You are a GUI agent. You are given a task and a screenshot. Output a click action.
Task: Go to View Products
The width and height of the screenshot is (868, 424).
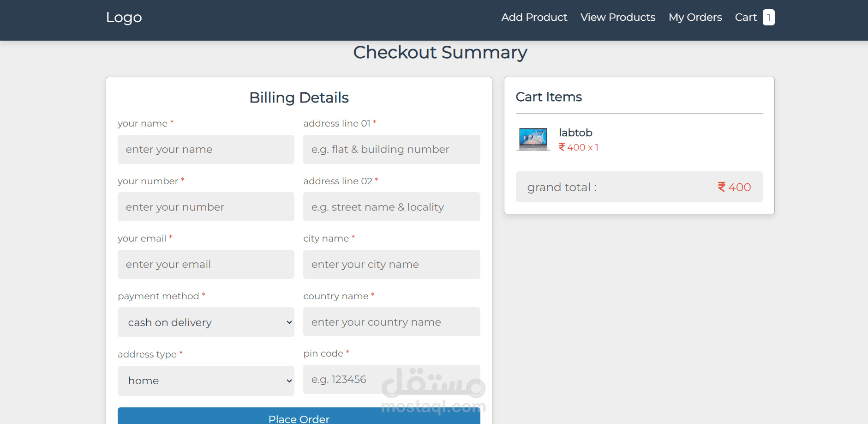click(617, 18)
